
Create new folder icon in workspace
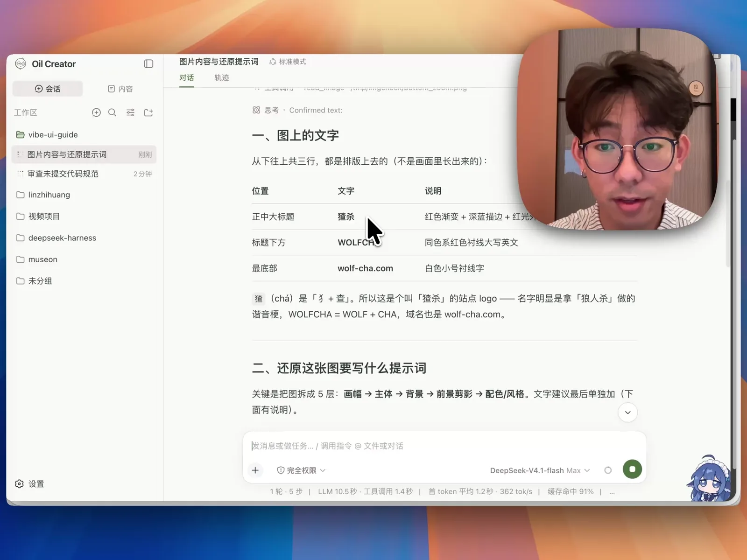pyautogui.click(x=148, y=112)
